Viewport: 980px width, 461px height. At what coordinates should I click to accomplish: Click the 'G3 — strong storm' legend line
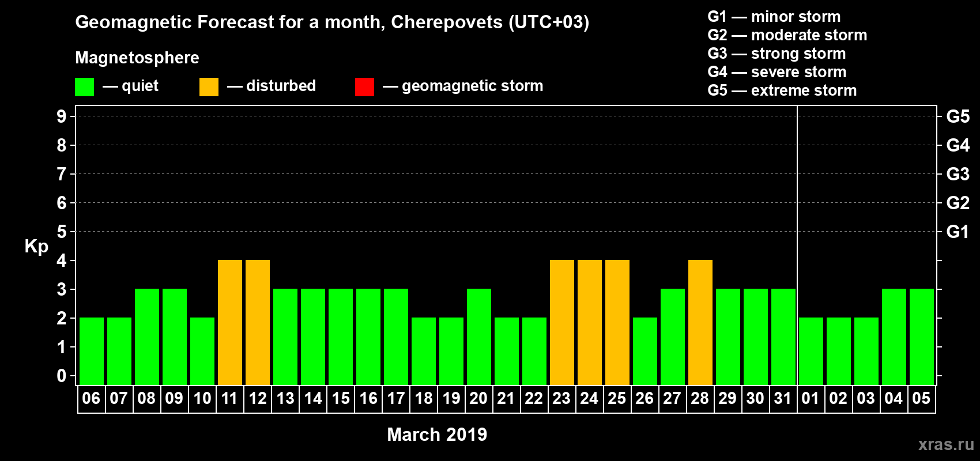(x=777, y=54)
